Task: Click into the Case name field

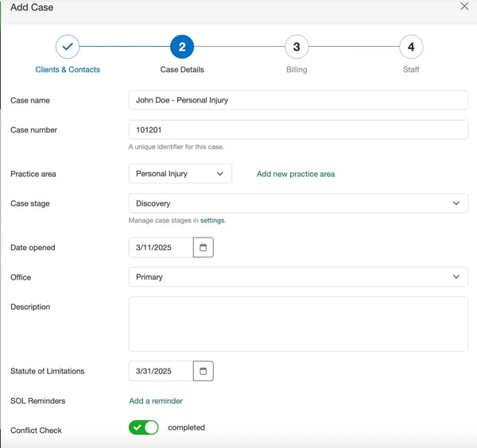Action: click(x=297, y=100)
